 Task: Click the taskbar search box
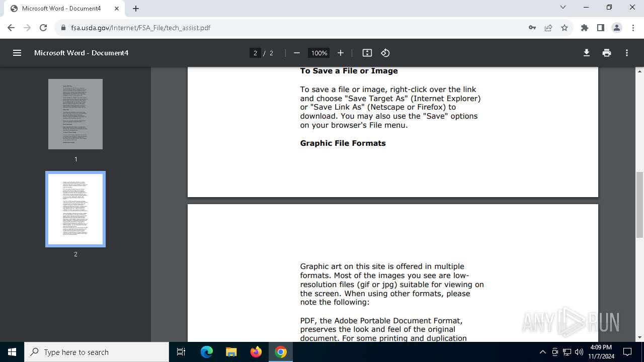point(97,352)
